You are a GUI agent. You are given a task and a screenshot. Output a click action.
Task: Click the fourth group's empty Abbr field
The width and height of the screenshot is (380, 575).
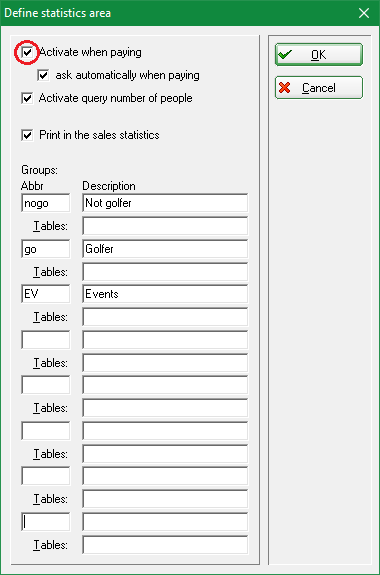pyautogui.click(x=45, y=340)
